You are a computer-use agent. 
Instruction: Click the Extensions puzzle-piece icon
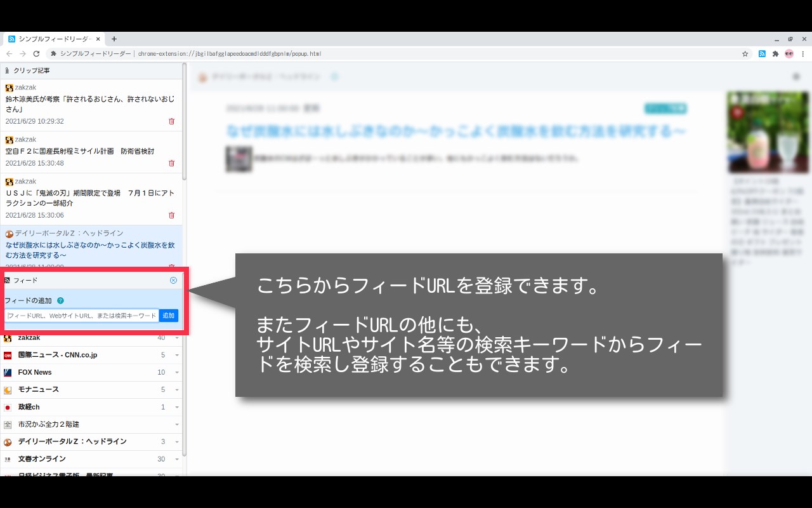click(775, 54)
